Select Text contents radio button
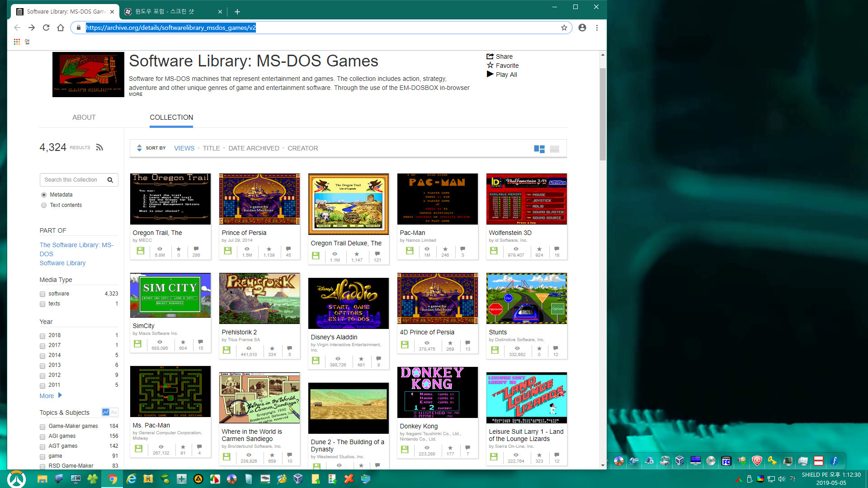 click(44, 205)
